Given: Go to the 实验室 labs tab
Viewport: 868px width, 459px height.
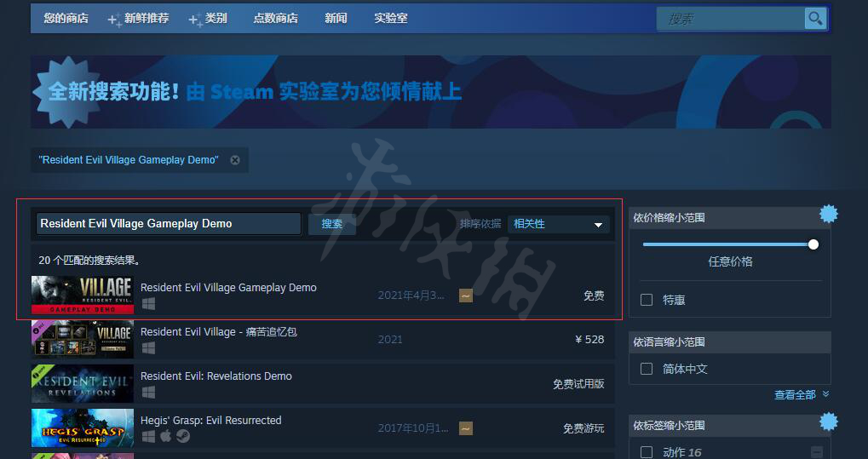Looking at the screenshot, I should pyautogui.click(x=390, y=18).
